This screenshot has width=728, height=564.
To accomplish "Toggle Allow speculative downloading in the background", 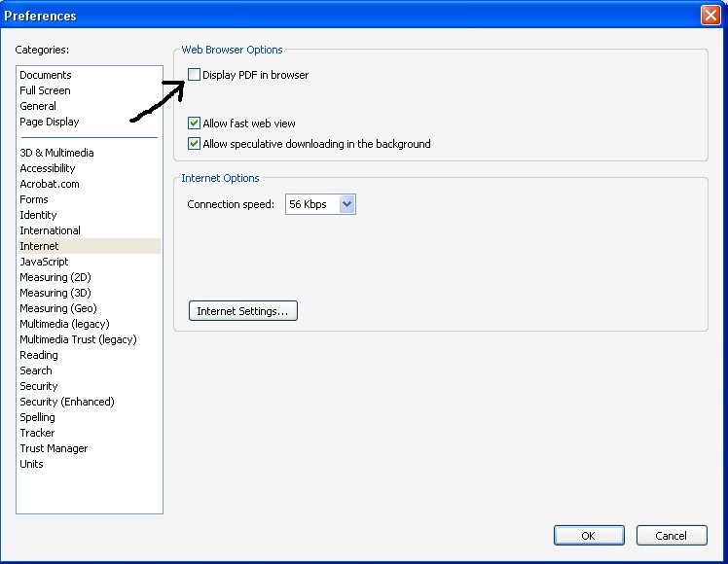I will click(194, 143).
